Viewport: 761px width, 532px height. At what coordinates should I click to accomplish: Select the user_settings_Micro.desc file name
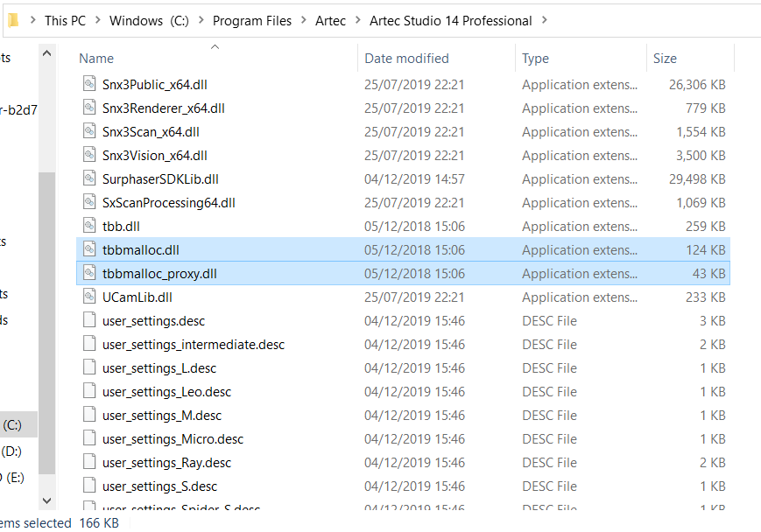[x=173, y=439]
